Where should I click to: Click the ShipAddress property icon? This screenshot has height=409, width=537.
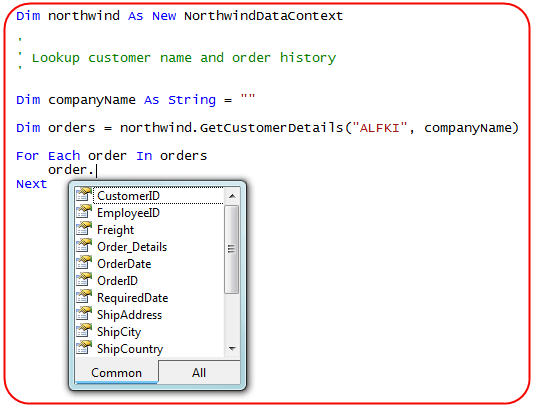coord(84,313)
